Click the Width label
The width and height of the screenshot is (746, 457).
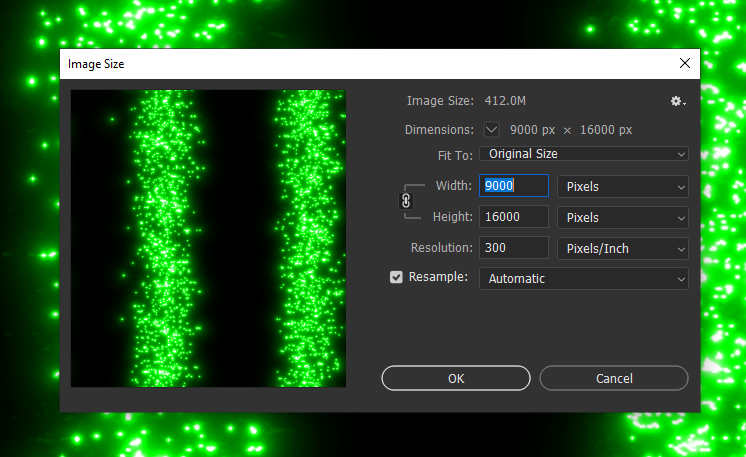454,185
